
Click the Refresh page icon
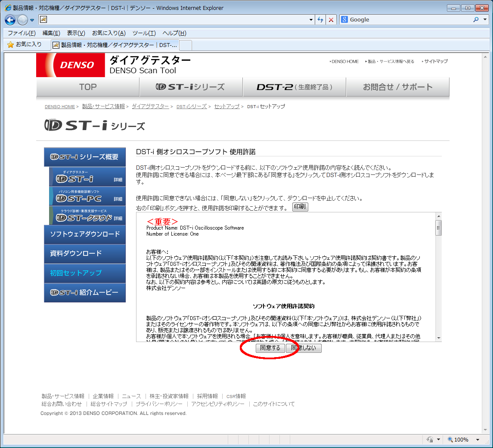(x=320, y=19)
